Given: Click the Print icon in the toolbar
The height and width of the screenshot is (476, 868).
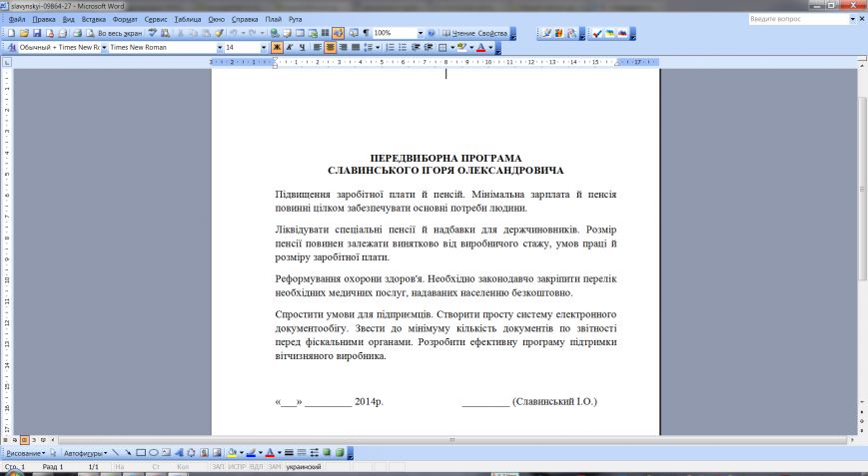Looking at the screenshot, I should tap(78, 33).
